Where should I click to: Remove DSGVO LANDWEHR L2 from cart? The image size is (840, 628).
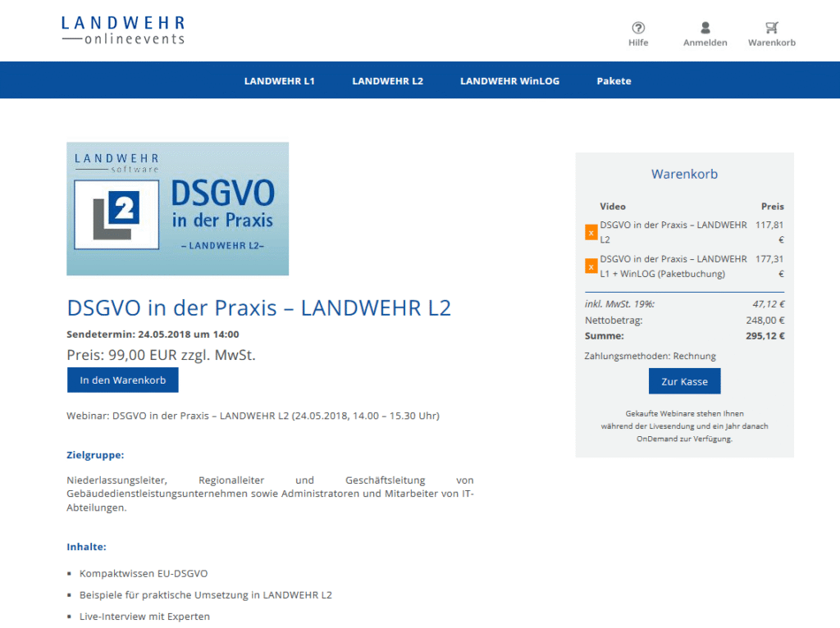point(591,232)
